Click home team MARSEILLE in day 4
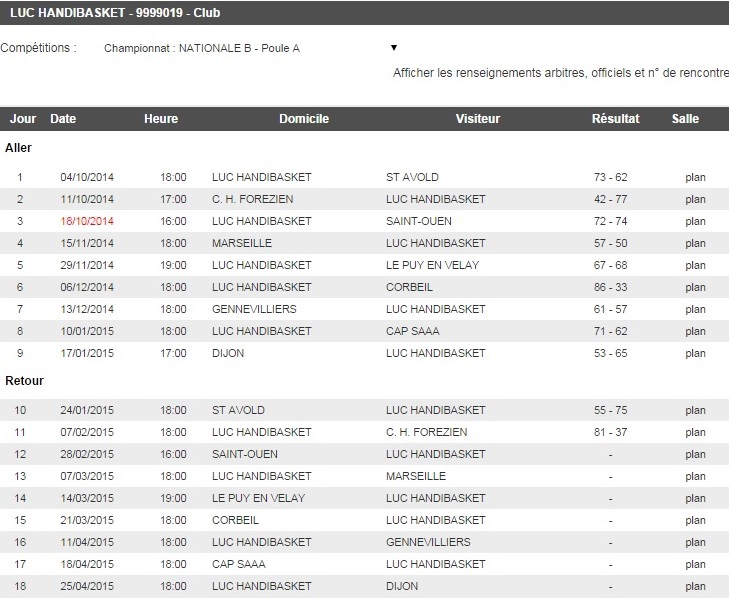The width and height of the screenshot is (729, 598). tap(242, 243)
